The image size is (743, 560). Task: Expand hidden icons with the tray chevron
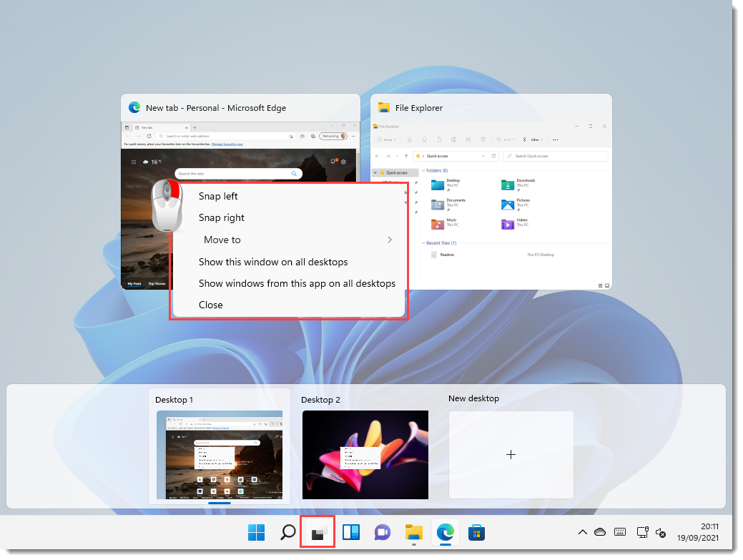[x=583, y=532]
